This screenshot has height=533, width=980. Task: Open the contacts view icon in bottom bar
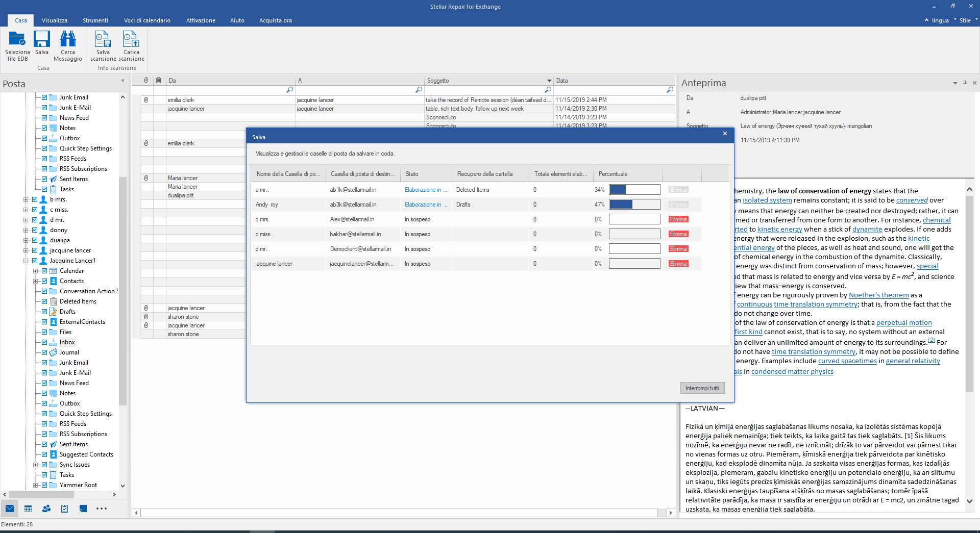[x=46, y=509]
